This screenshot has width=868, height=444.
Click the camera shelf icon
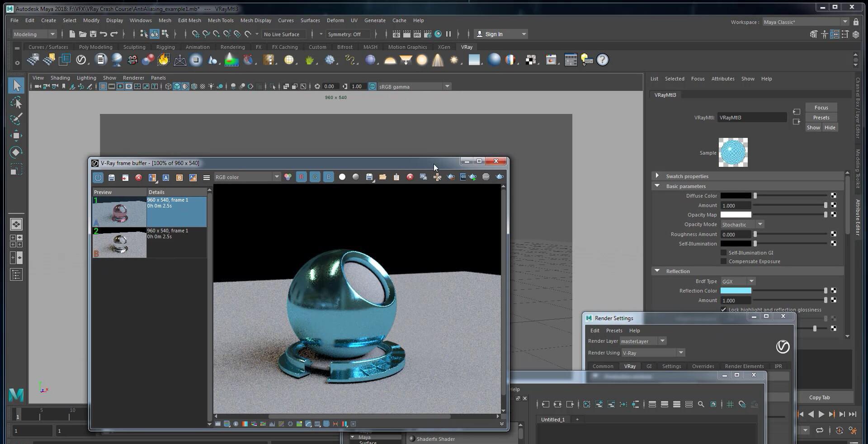[x=132, y=60]
